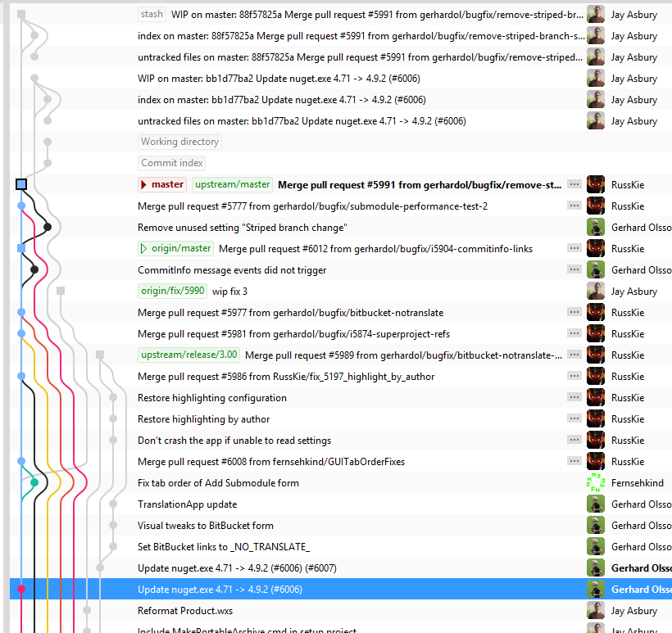
Task: Open the ellipsis on the "Remove unused setting" commit
Action: (x=574, y=227)
